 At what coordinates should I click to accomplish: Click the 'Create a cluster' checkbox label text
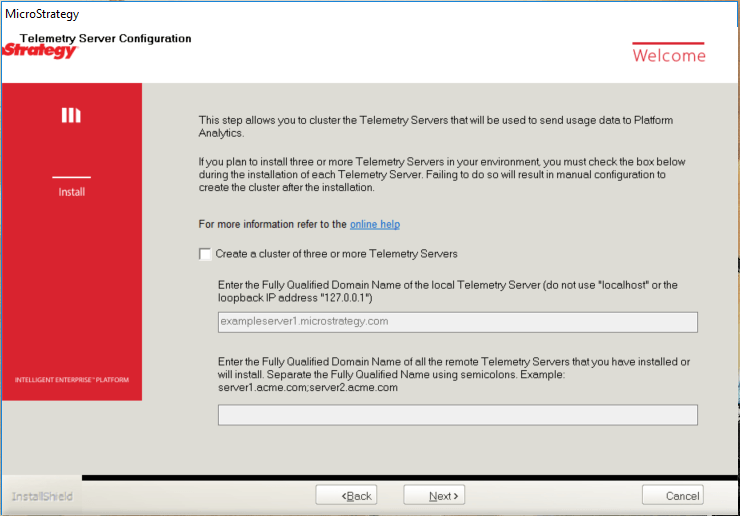(336, 254)
